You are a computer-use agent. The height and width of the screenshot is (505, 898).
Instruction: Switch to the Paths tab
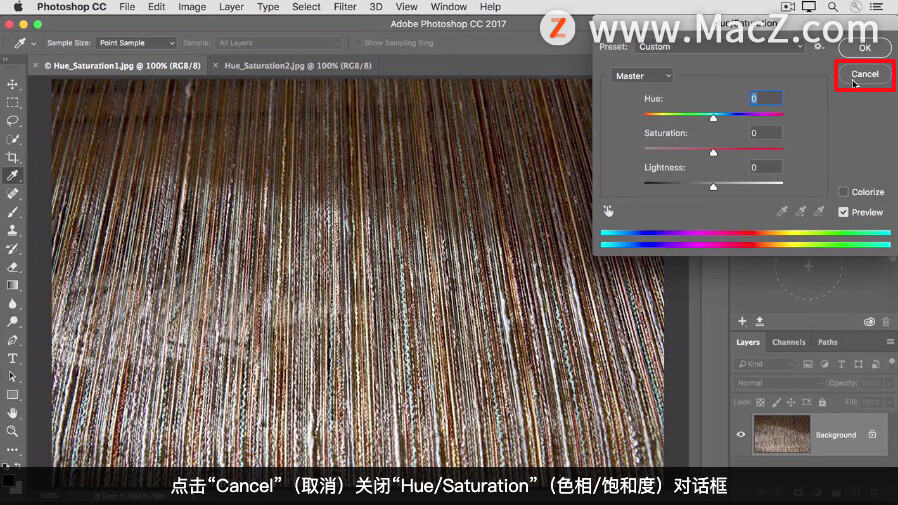(x=828, y=342)
